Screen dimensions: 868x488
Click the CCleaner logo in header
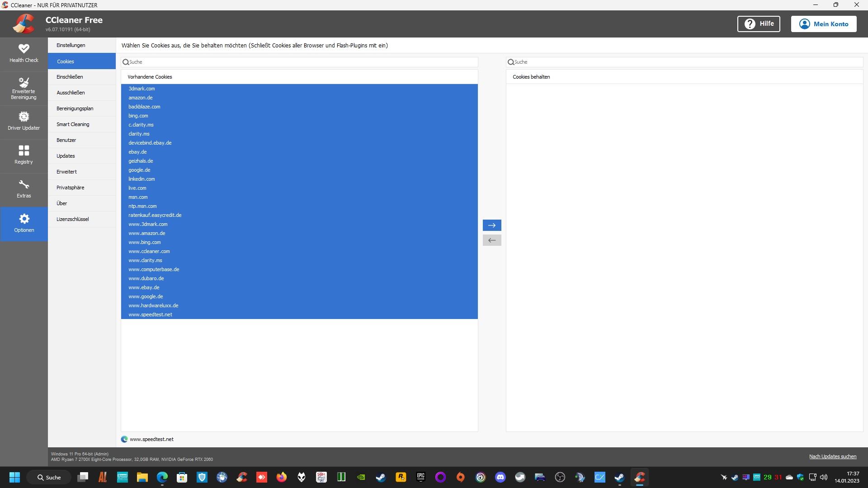[24, 24]
